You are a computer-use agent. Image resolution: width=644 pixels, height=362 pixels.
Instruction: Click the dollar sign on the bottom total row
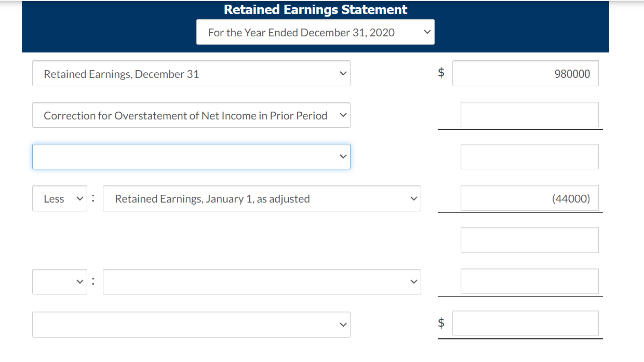click(441, 323)
